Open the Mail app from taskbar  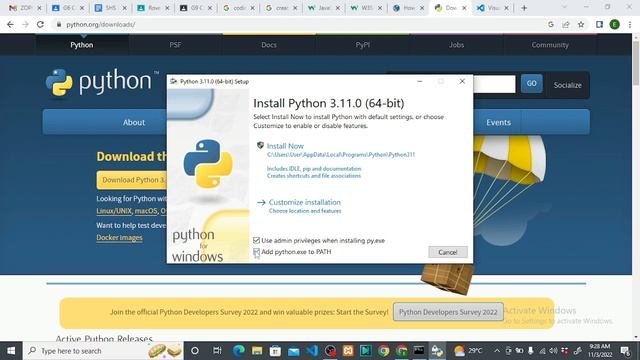[x=293, y=351]
